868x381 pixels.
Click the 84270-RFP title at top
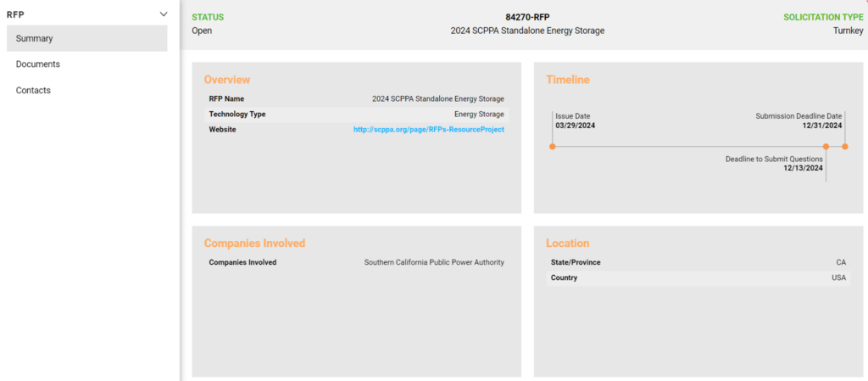(x=526, y=17)
